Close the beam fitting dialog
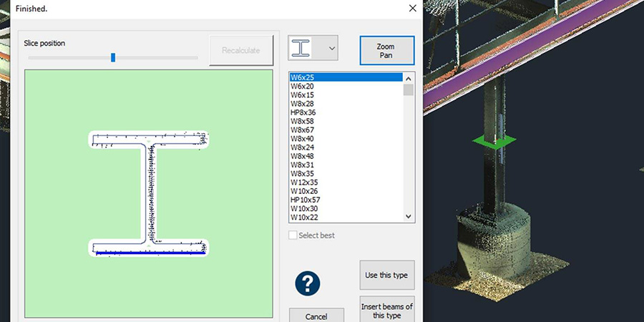Image resolution: width=644 pixels, height=322 pixels. [x=412, y=9]
